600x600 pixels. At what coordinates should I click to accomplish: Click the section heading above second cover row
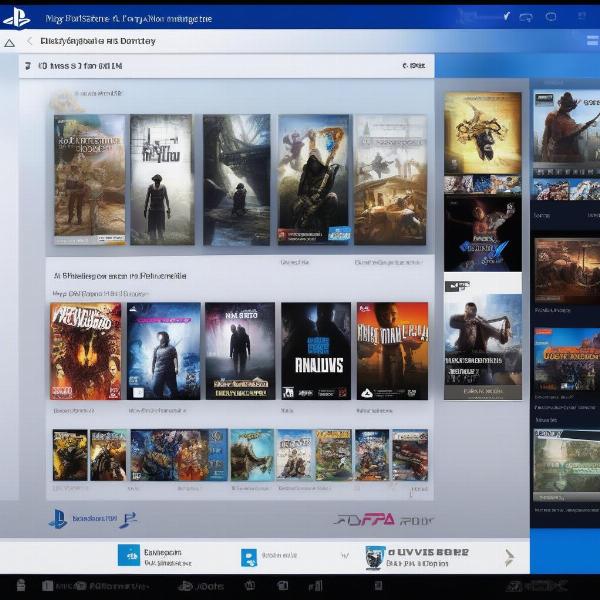click(120, 276)
